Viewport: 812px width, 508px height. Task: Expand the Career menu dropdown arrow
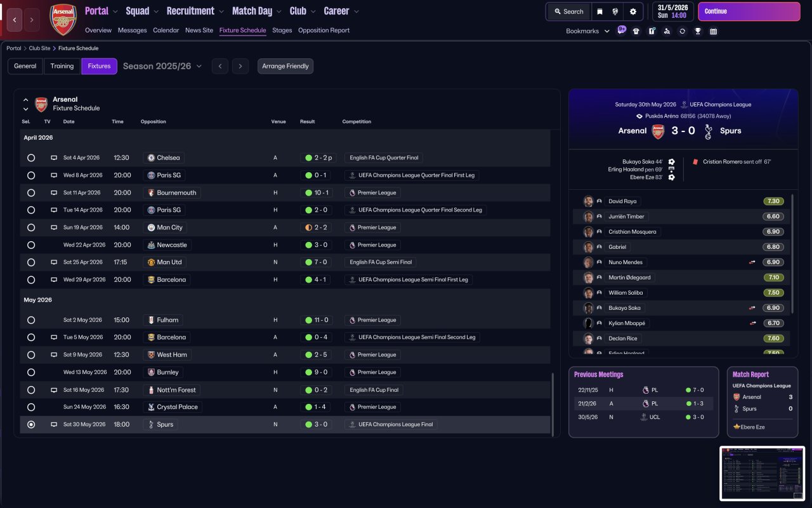(x=356, y=11)
